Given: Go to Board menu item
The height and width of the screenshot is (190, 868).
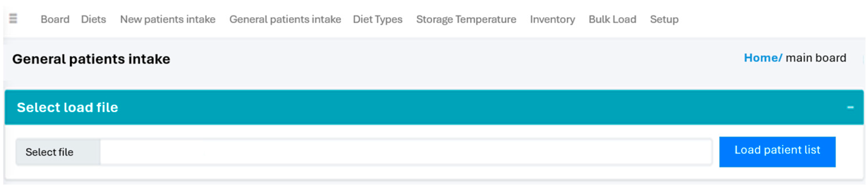Looking at the screenshot, I should [x=55, y=19].
